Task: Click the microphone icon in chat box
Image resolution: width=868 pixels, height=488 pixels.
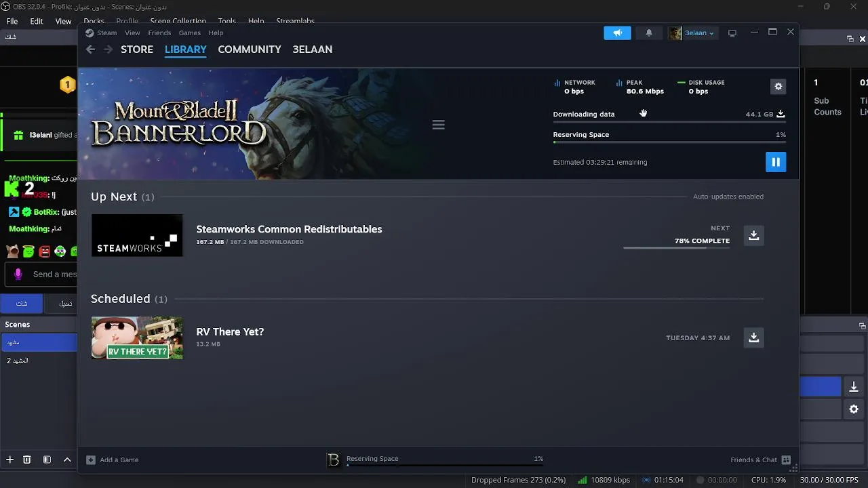Action: click(18, 274)
